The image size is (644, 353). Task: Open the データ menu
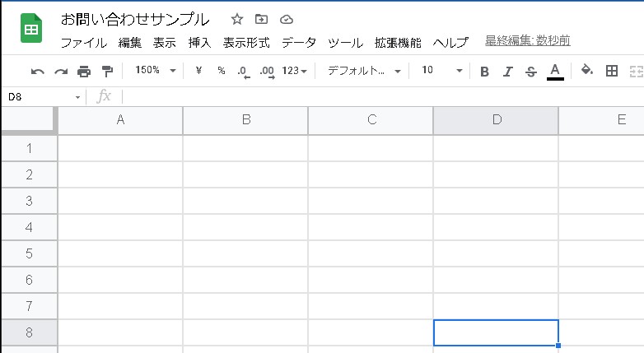pyautogui.click(x=299, y=43)
